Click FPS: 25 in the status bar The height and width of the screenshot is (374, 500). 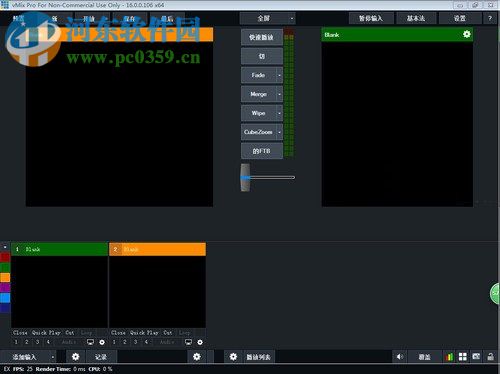point(23,369)
